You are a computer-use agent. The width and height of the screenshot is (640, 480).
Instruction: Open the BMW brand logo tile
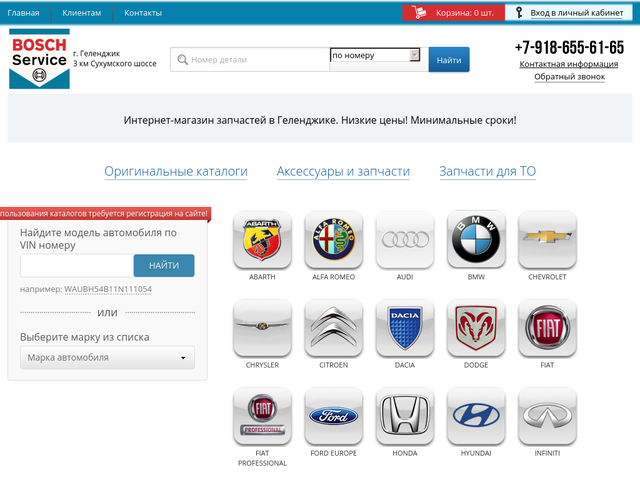476,239
